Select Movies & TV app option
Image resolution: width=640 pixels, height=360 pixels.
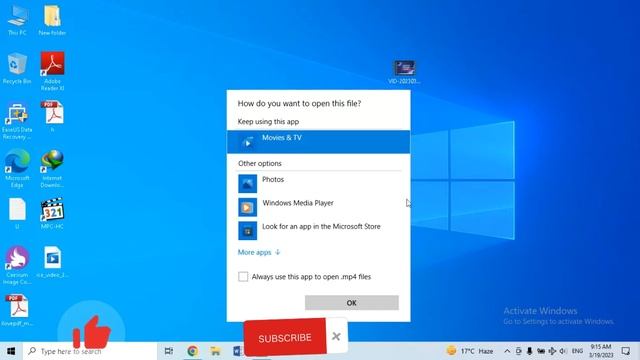[x=318, y=142]
